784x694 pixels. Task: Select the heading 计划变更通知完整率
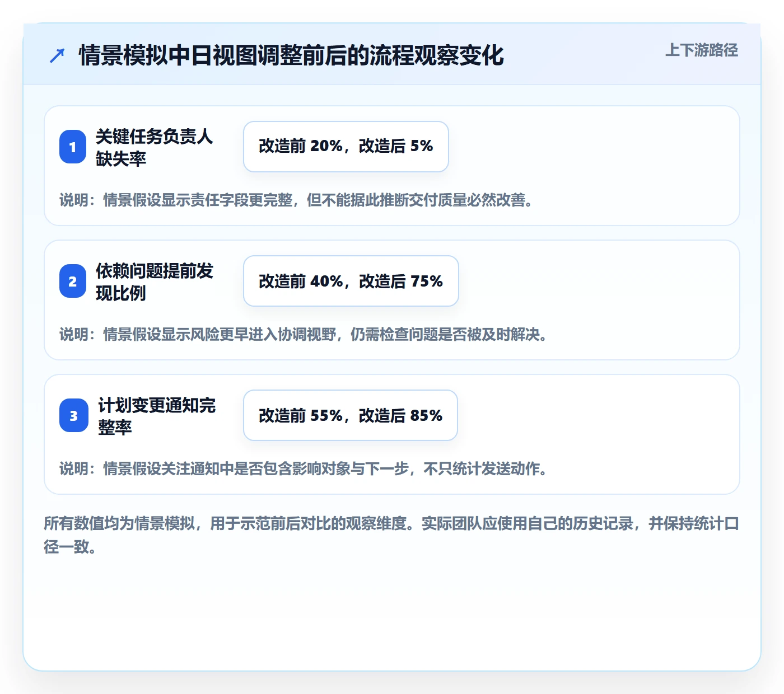tap(157, 416)
